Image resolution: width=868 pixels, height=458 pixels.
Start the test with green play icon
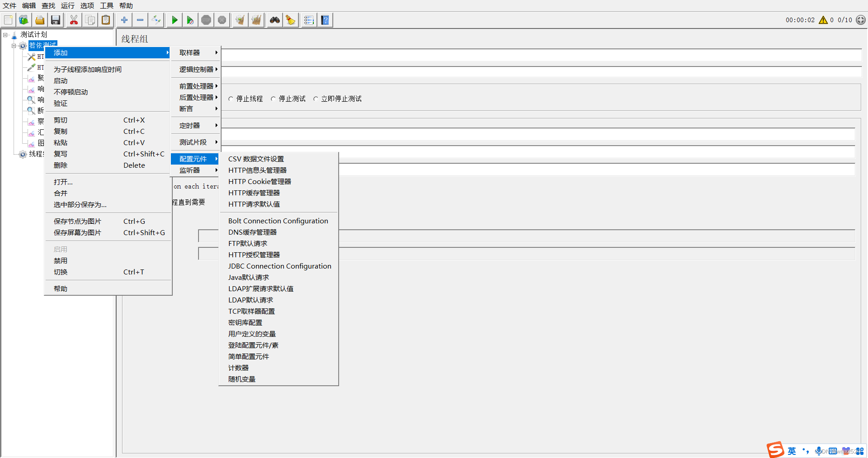pos(174,20)
